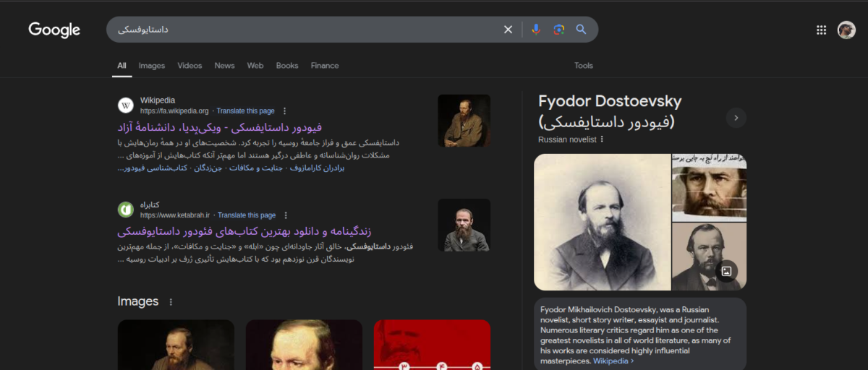Select the All results tab

122,66
